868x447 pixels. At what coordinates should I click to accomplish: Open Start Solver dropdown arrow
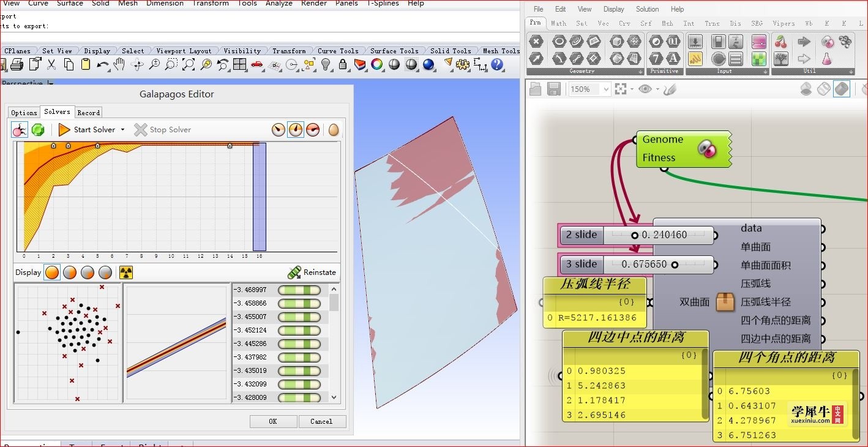coord(122,130)
